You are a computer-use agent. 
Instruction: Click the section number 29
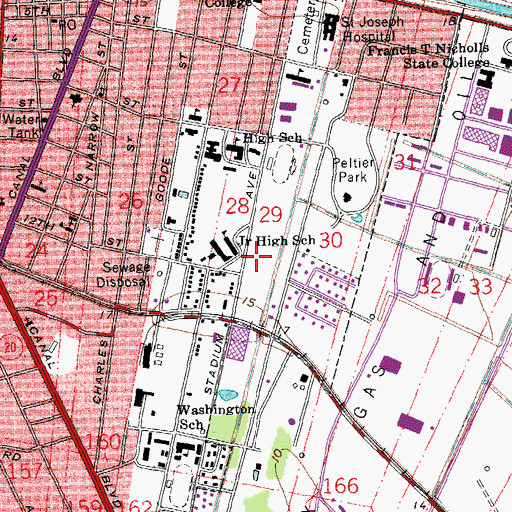pyautogui.click(x=271, y=214)
